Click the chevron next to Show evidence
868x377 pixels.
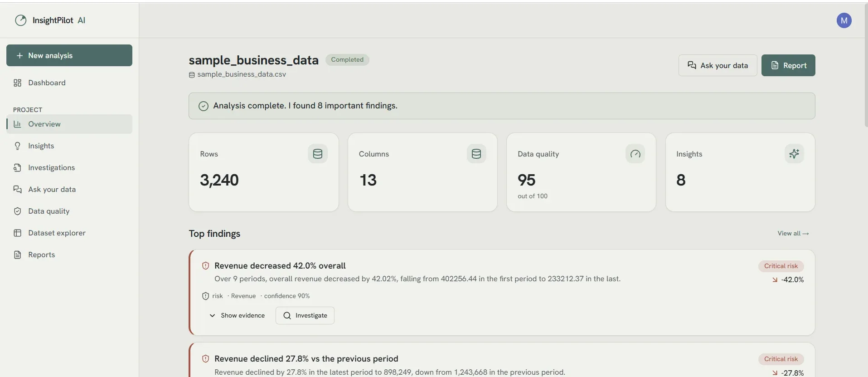coord(212,315)
